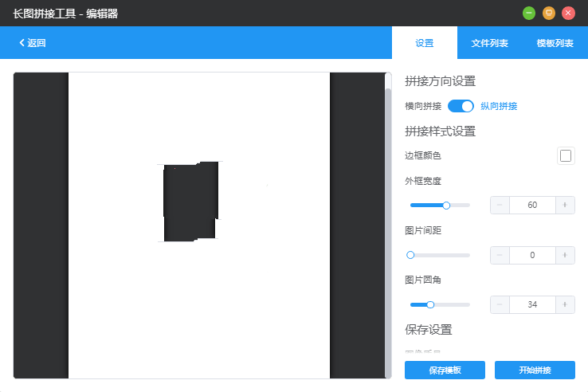Decrease 图片圆角 with minus stepper
588x392 pixels.
(500, 304)
